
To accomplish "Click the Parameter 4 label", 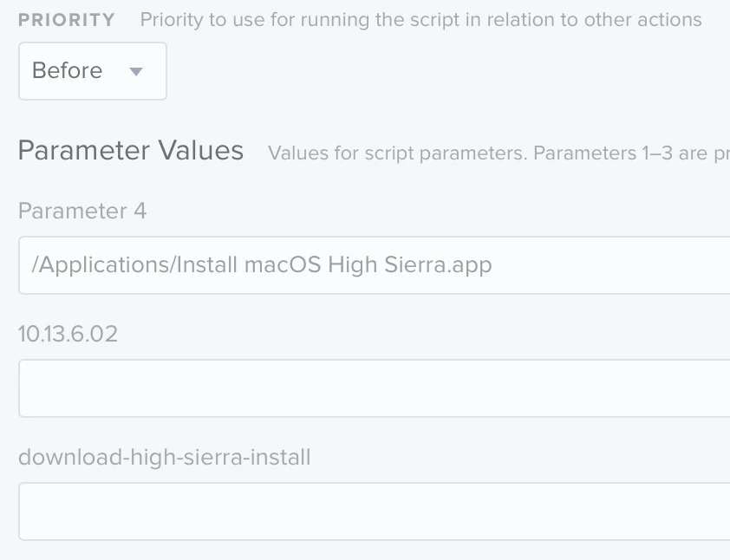I will coord(82,211).
